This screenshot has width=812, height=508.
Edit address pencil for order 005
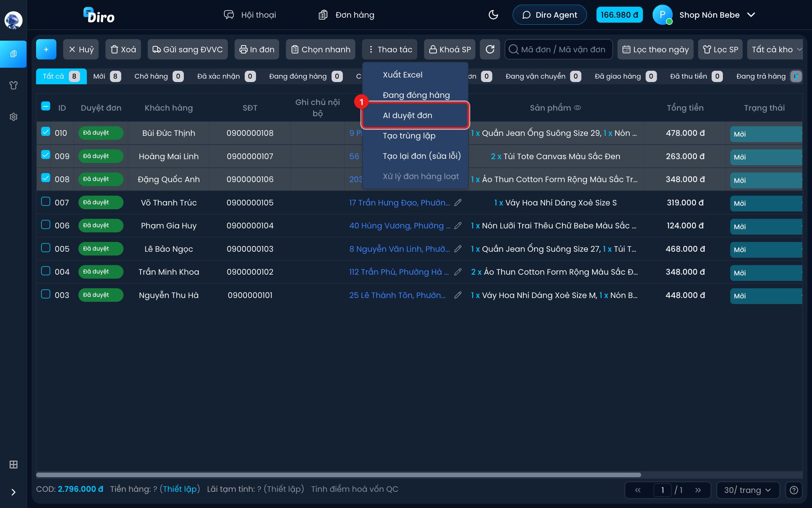pyautogui.click(x=458, y=249)
